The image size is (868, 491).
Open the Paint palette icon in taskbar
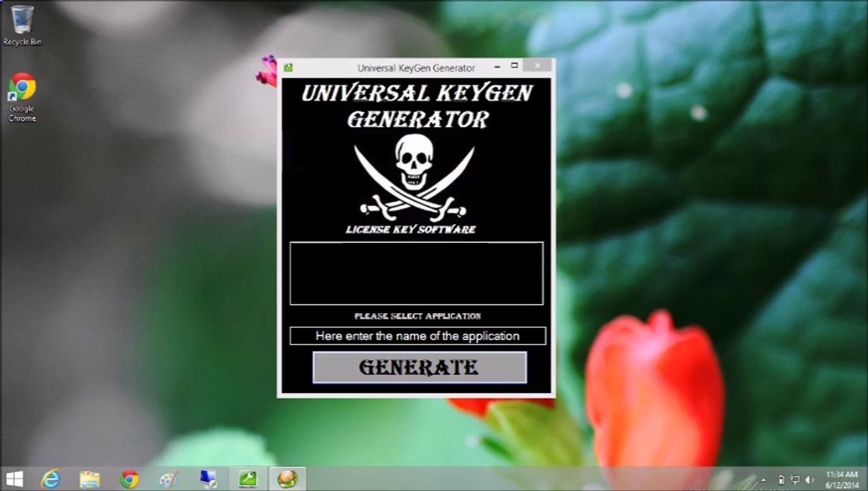(169, 479)
